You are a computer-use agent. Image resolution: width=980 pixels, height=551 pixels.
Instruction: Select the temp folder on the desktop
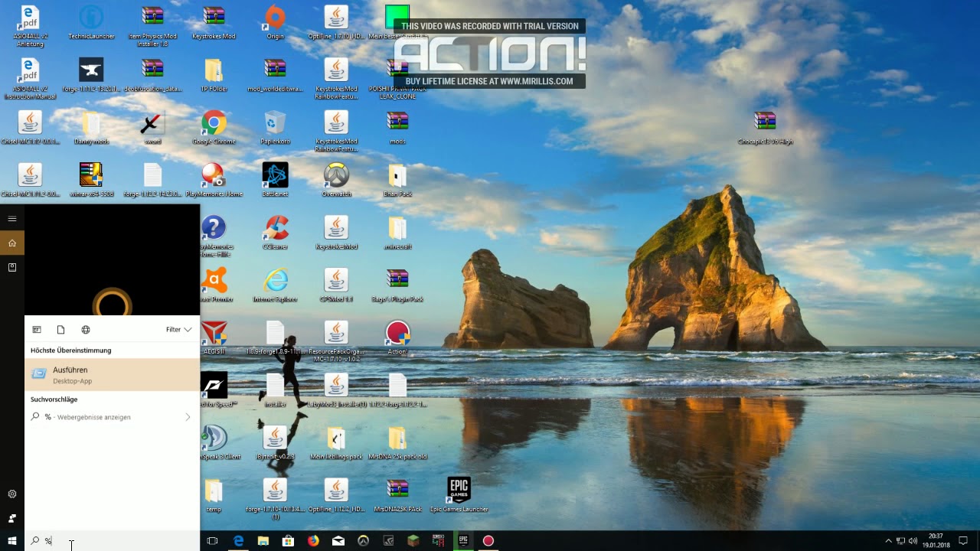coord(214,494)
